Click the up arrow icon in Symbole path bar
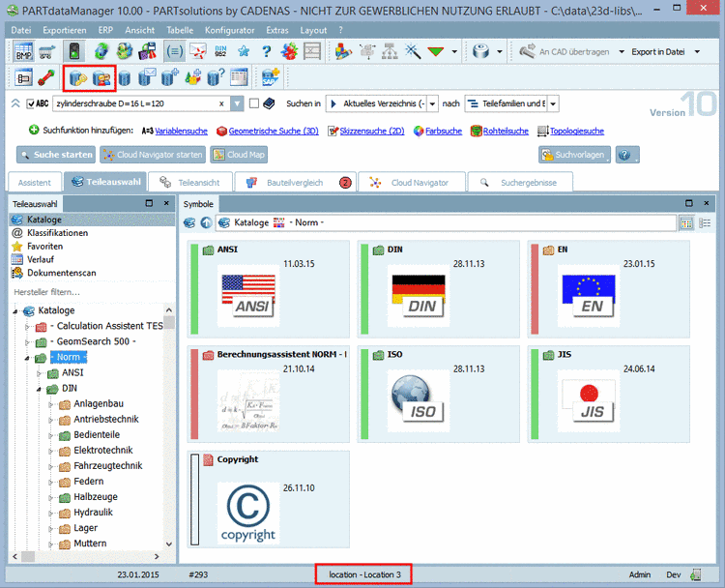The image size is (725, 588). tap(206, 222)
